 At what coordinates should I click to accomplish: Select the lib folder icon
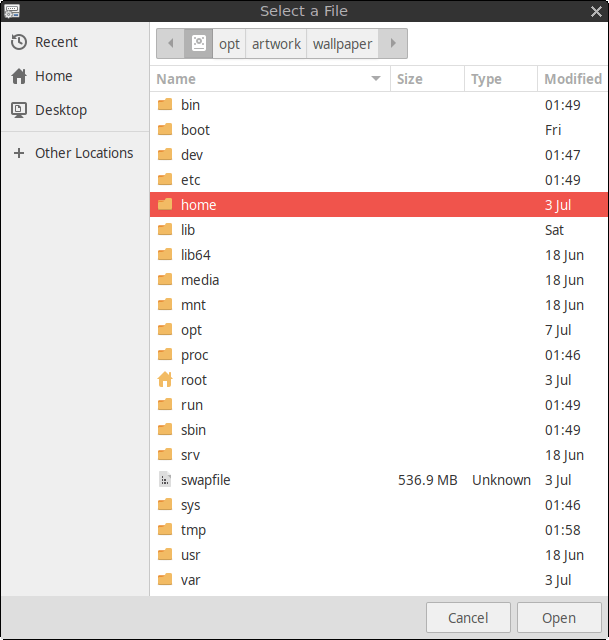[165, 229]
